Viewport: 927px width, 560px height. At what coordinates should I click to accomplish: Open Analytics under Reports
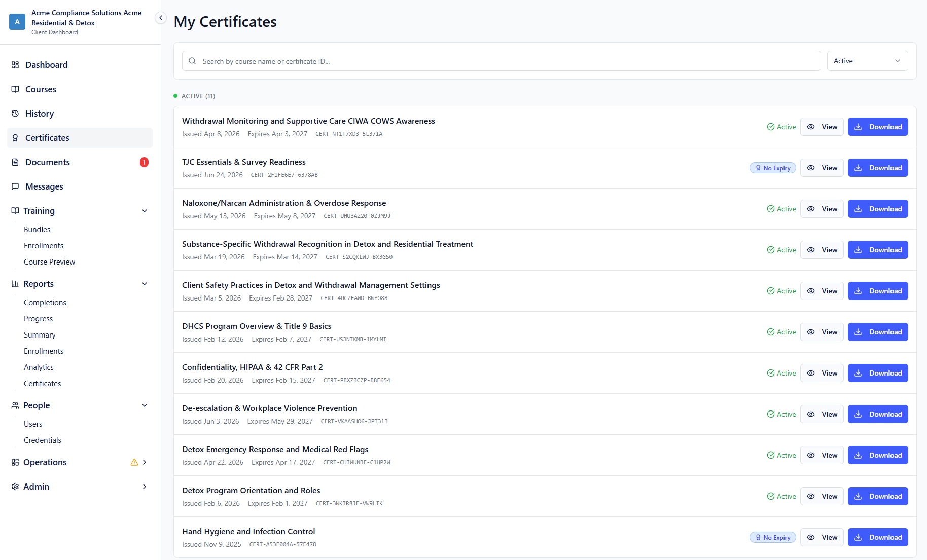(39, 367)
